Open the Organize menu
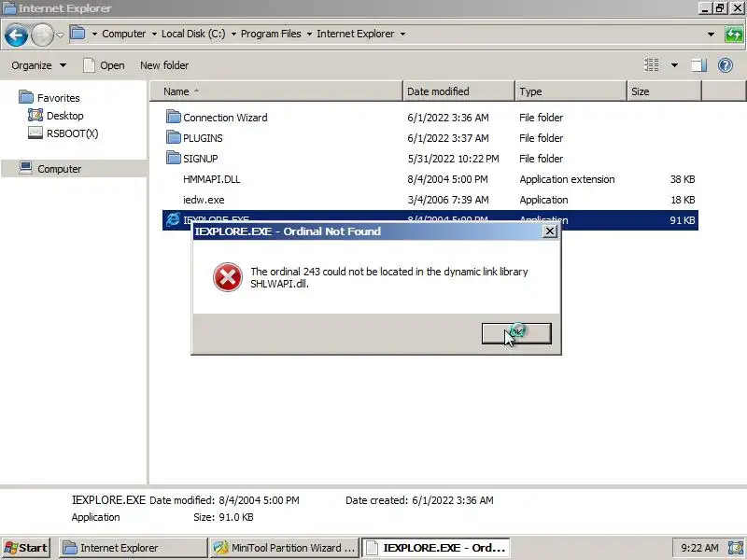The image size is (747, 560). click(38, 65)
